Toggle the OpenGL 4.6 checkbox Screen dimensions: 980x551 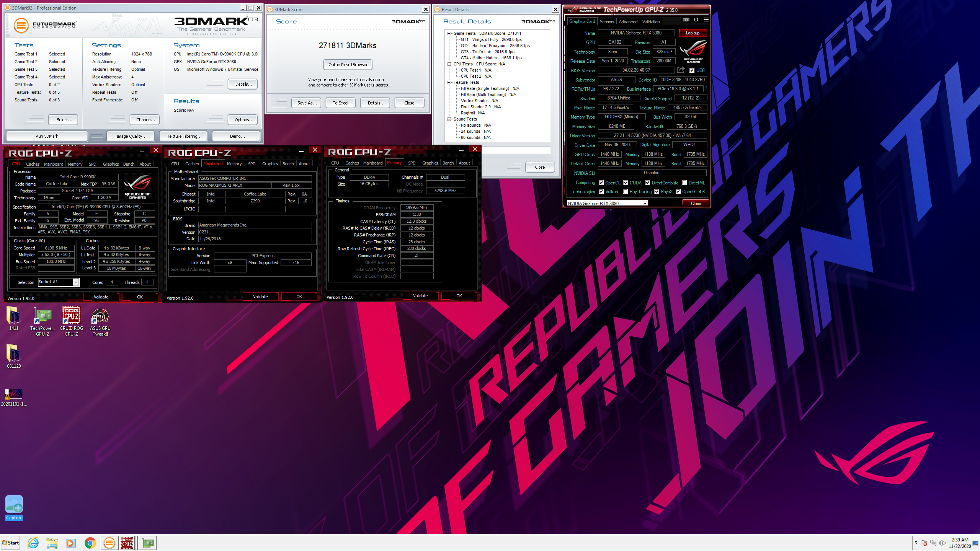(678, 192)
